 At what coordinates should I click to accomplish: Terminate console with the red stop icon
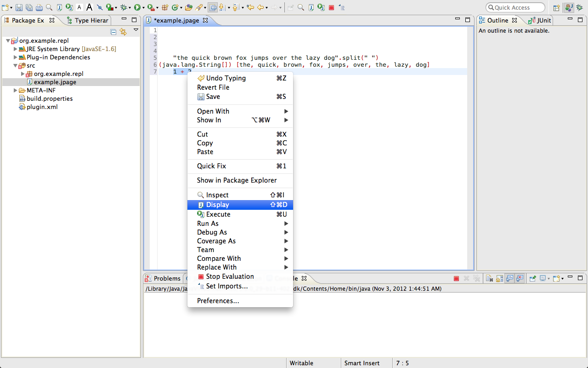tap(456, 278)
